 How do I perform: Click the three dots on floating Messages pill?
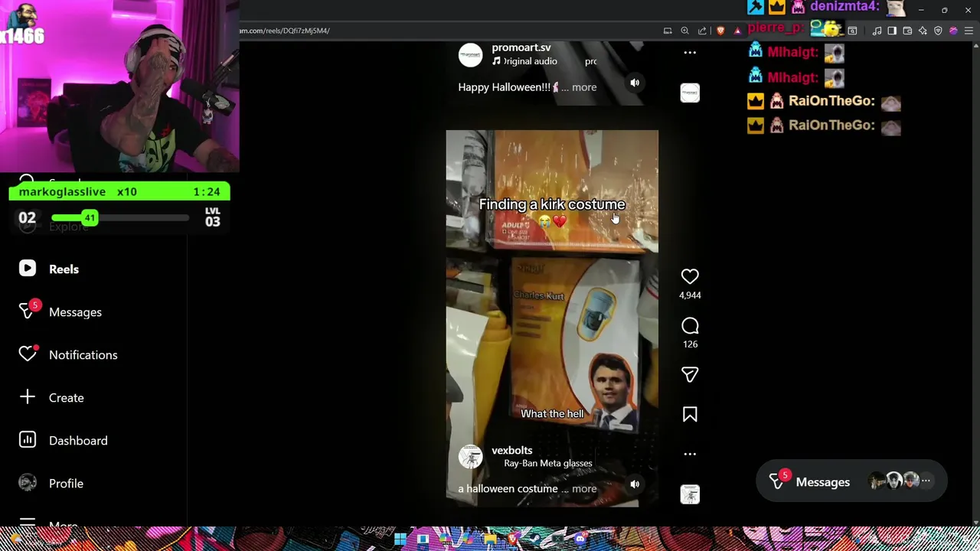point(926,481)
